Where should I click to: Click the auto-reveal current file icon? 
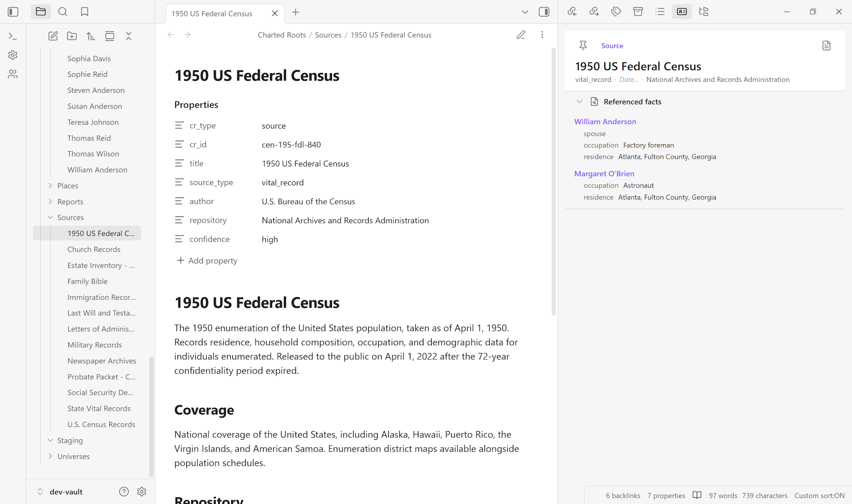pos(110,36)
